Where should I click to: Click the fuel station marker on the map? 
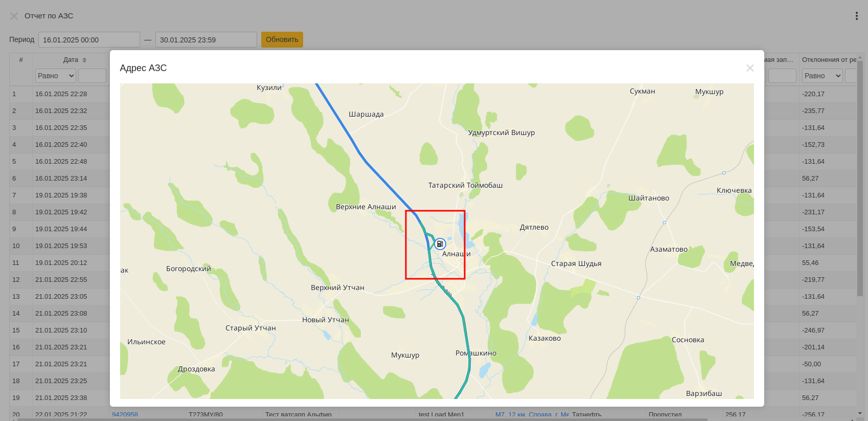point(440,244)
